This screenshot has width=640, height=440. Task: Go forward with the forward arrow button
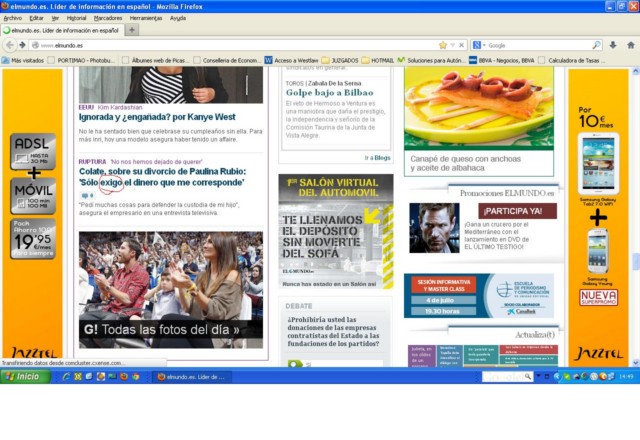click(x=22, y=45)
